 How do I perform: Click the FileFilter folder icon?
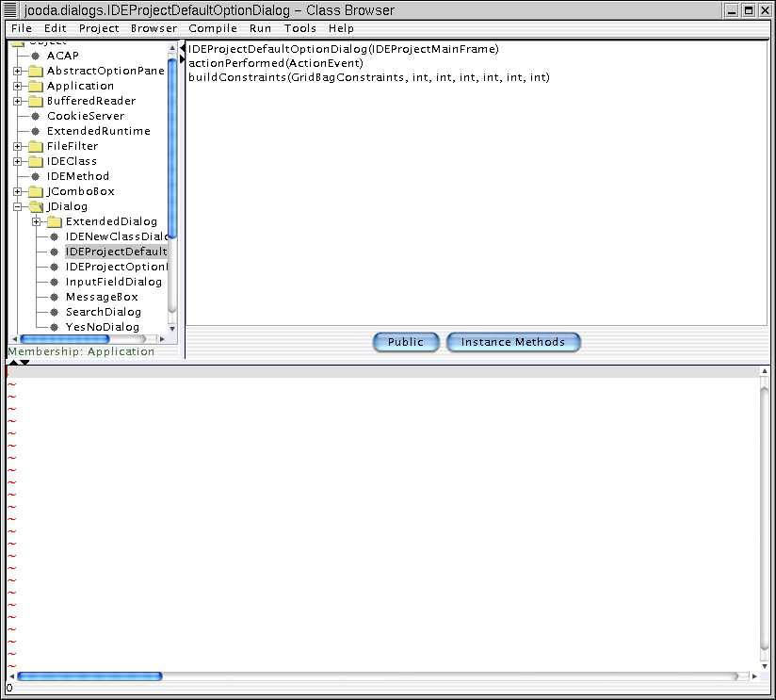[36, 147]
